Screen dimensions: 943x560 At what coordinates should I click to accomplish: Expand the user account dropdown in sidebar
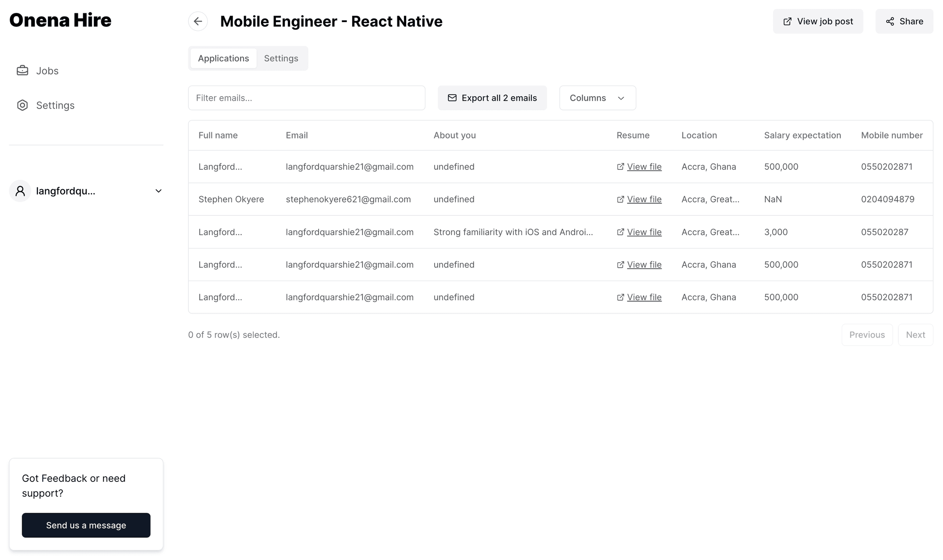click(158, 191)
